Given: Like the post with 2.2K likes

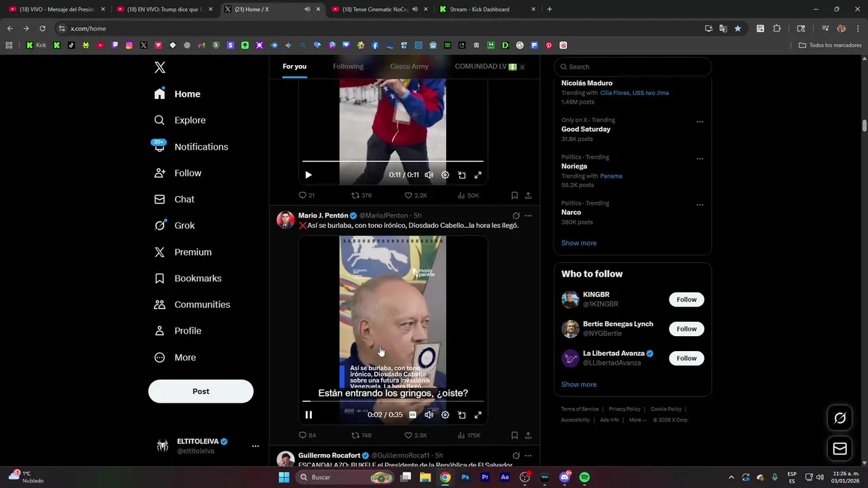Looking at the screenshot, I should (416, 195).
